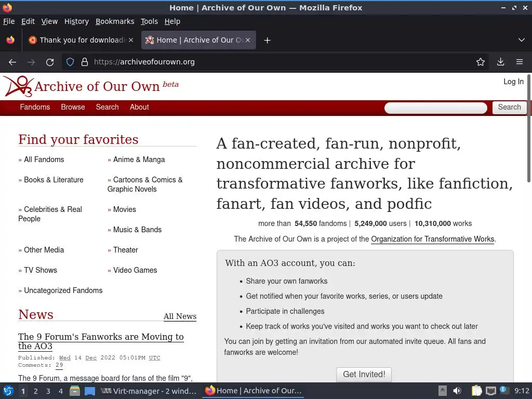532x399 pixels.
Task: Open the Movies category
Action: pyautogui.click(x=125, y=209)
